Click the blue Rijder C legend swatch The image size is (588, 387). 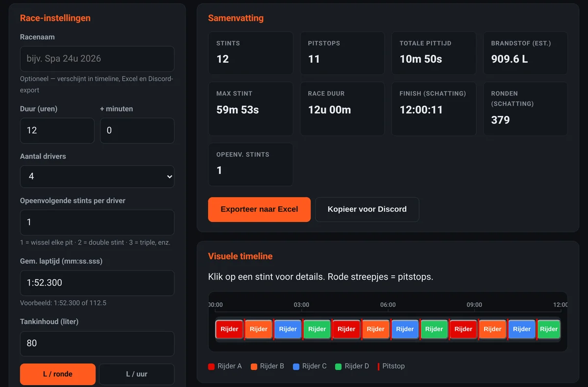(x=296, y=366)
